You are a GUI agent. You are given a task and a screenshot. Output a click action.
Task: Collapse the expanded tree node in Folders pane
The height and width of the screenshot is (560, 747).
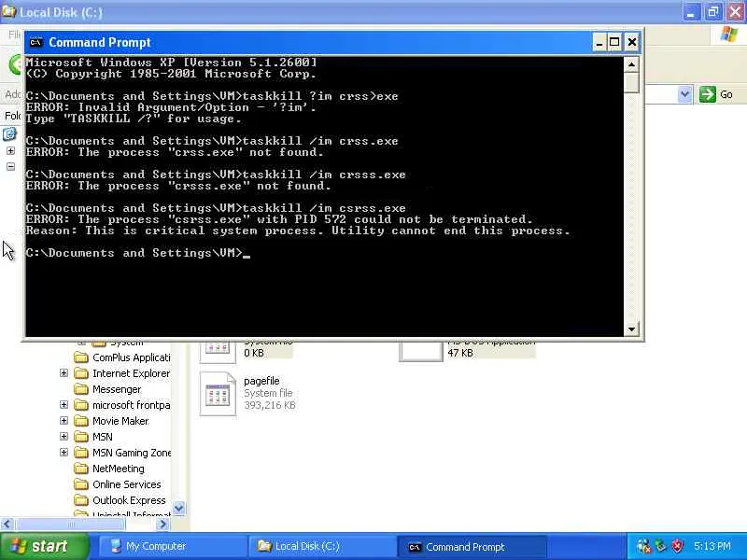point(10,167)
